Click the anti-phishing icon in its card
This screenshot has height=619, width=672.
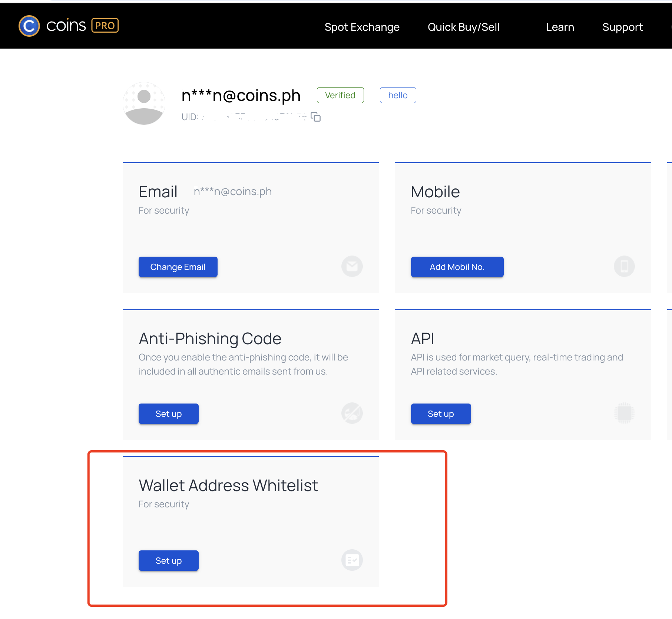352,413
